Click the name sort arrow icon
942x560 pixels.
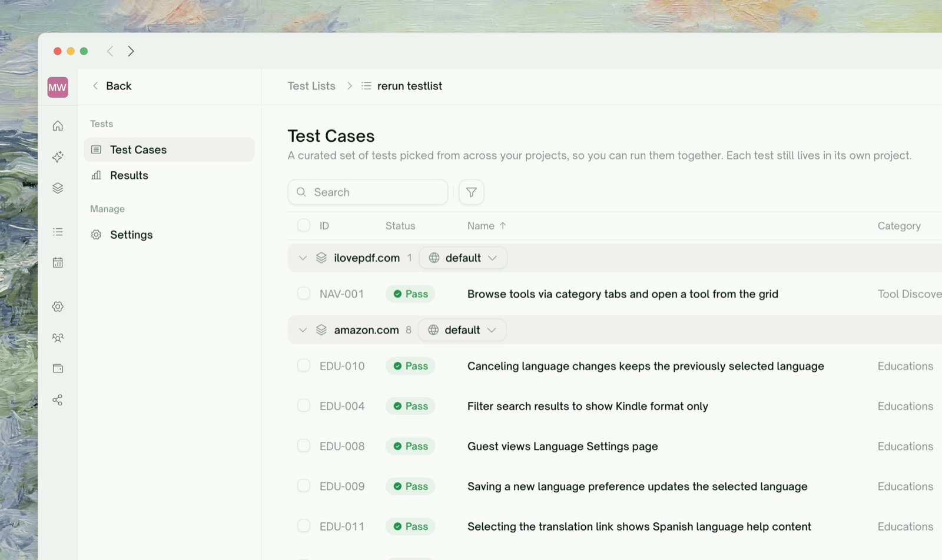point(503,226)
